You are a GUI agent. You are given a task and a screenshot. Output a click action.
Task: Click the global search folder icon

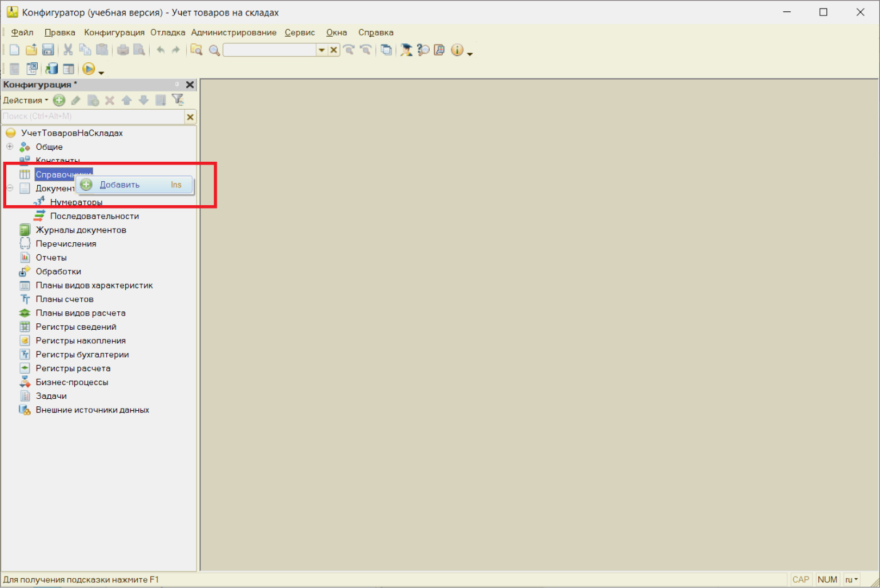click(196, 50)
